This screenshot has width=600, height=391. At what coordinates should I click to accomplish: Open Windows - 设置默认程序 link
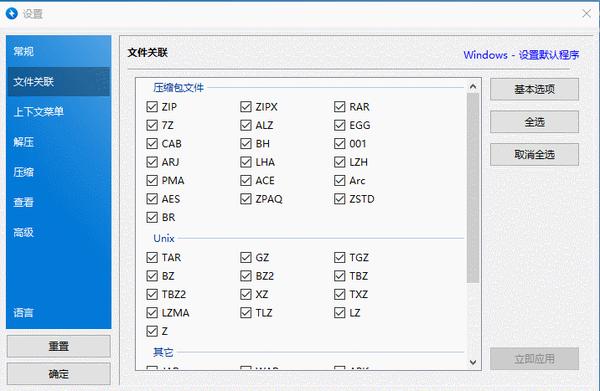(x=521, y=55)
